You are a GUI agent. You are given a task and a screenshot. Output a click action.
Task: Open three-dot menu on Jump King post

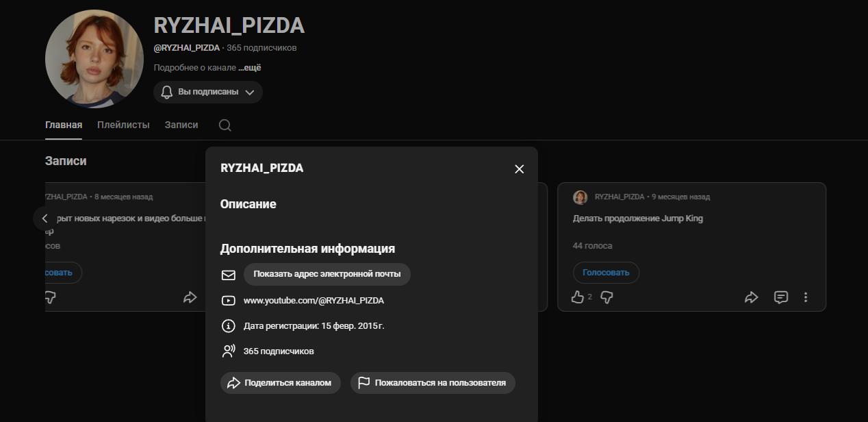point(806,297)
